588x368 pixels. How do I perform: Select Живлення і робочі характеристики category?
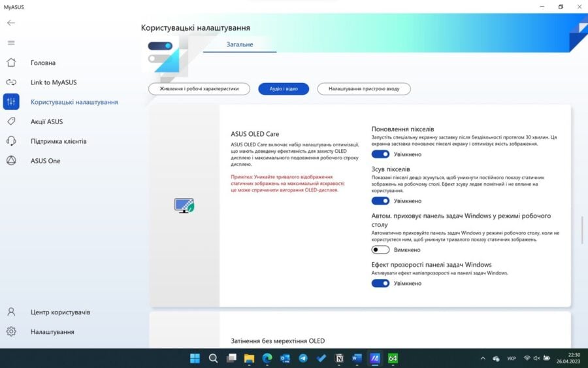click(x=199, y=89)
